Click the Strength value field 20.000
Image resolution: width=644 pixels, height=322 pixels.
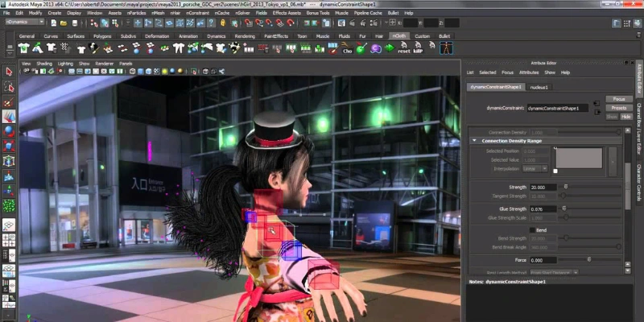click(x=543, y=188)
